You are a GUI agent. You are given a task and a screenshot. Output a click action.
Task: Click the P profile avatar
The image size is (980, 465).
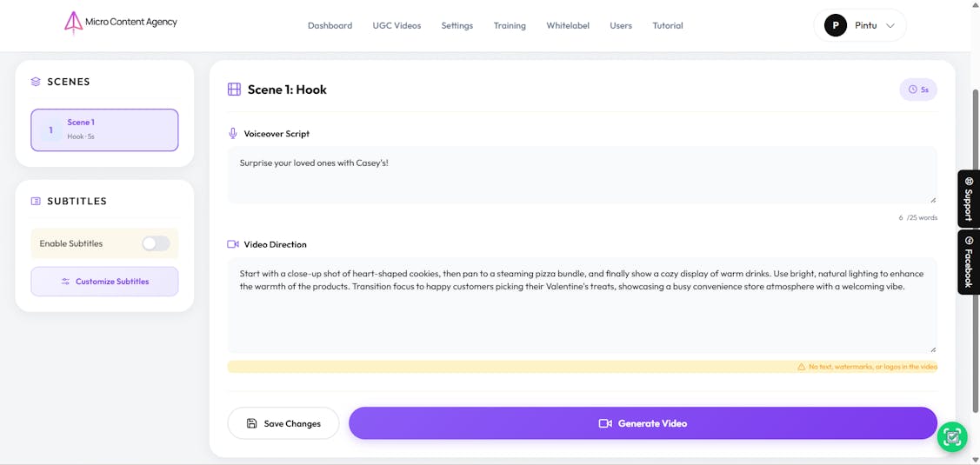pos(835,25)
